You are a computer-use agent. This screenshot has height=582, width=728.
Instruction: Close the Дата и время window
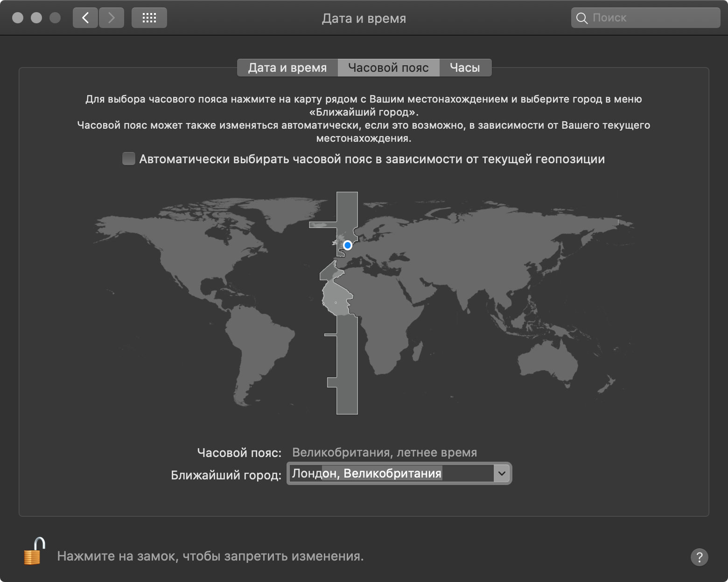click(18, 18)
